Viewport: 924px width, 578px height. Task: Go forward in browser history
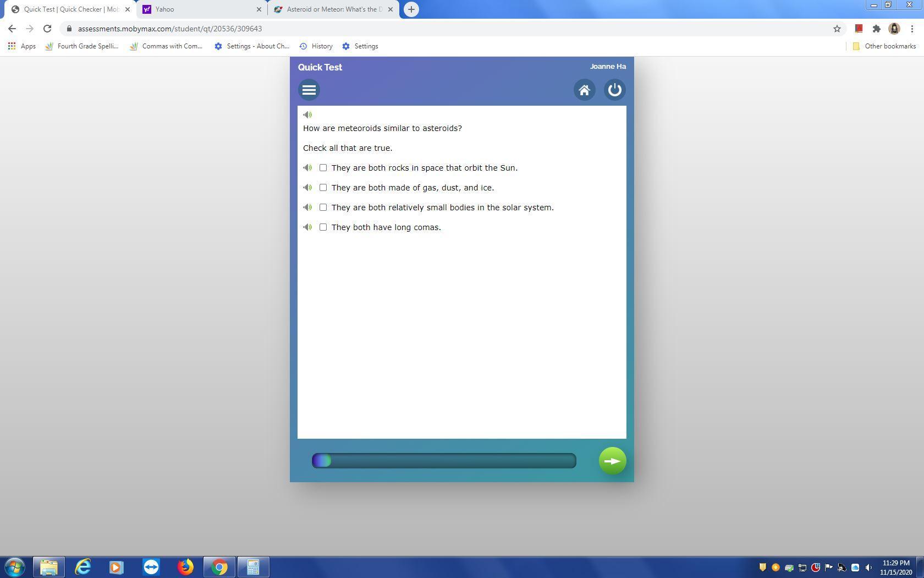click(30, 29)
